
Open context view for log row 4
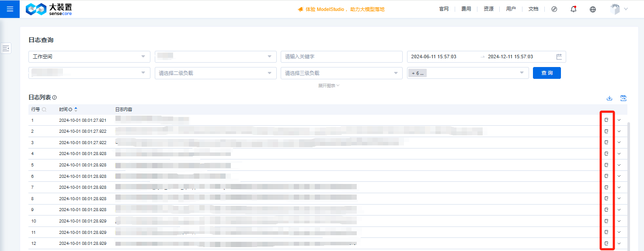pyautogui.click(x=606, y=154)
